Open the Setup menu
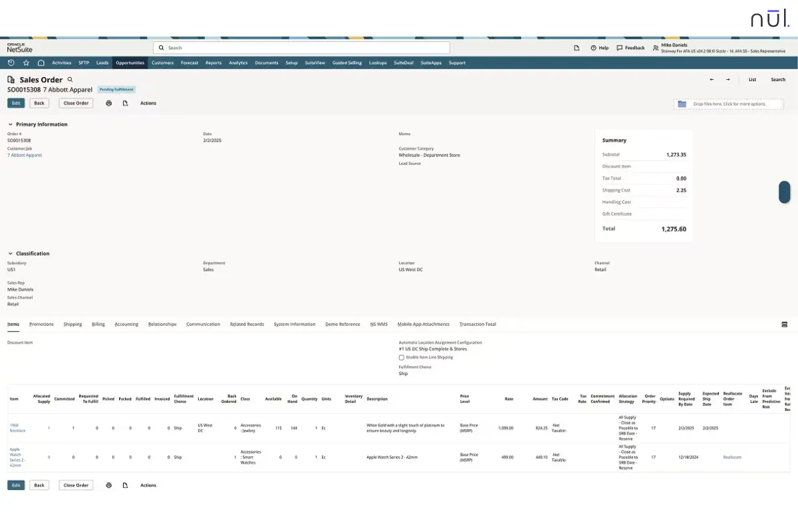Viewport: 798px width, 532px height. (x=291, y=63)
